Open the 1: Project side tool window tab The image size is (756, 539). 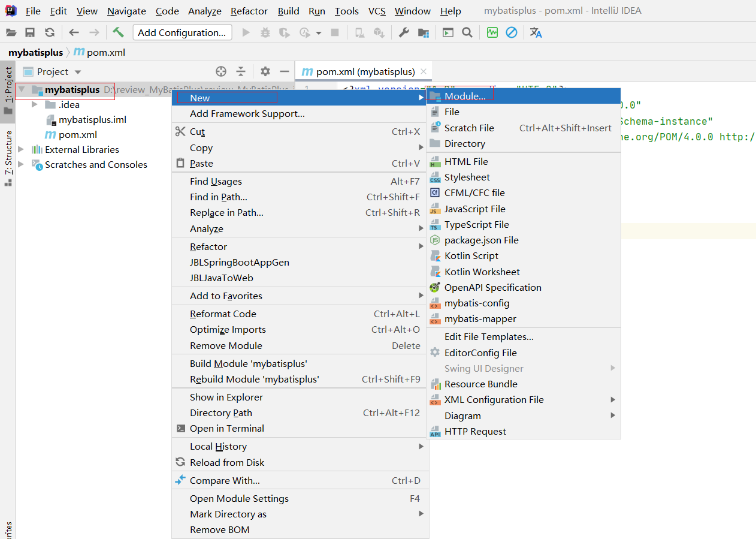coord(8,91)
